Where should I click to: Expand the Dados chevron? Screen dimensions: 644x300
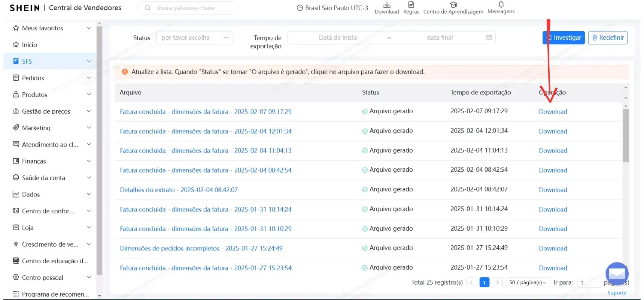[89, 194]
